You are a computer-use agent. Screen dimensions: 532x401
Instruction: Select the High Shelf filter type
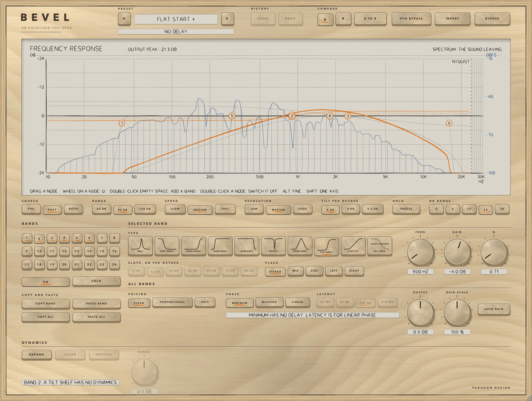pyautogui.click(x=193, y=246)
